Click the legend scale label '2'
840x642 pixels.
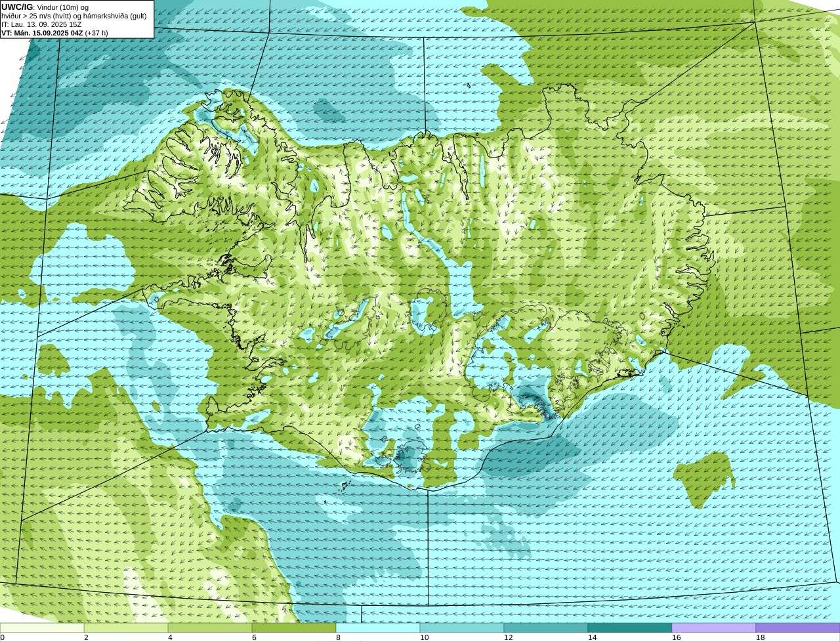[x=86, y=637]
